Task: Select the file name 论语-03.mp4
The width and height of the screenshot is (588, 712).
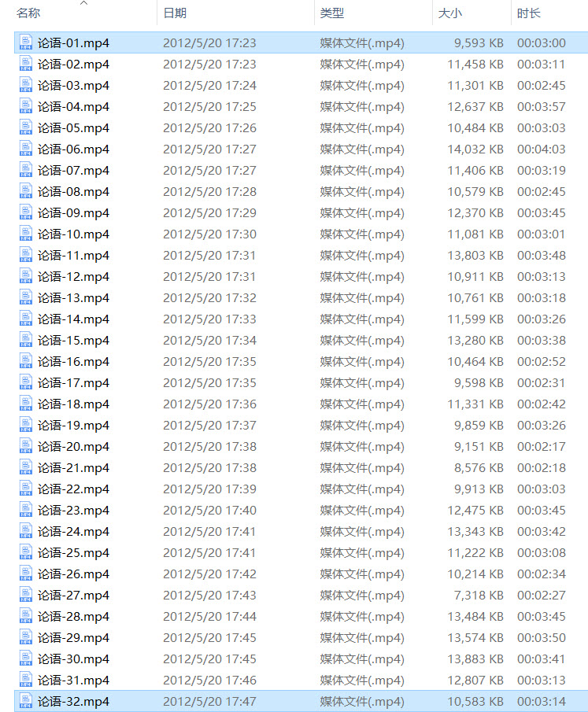Action: coord(73,85)
